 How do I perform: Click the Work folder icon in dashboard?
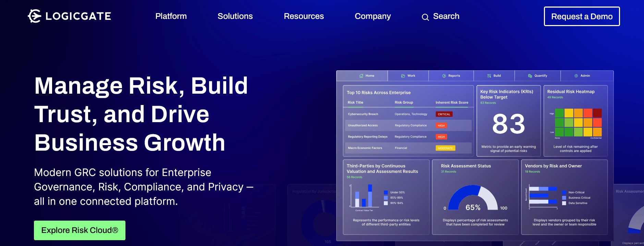(403, 76)
